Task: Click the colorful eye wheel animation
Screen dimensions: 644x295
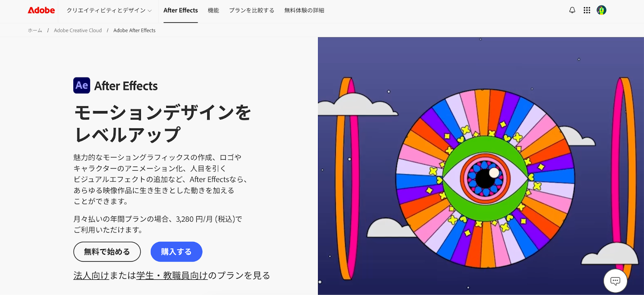Action: (485, 178)
